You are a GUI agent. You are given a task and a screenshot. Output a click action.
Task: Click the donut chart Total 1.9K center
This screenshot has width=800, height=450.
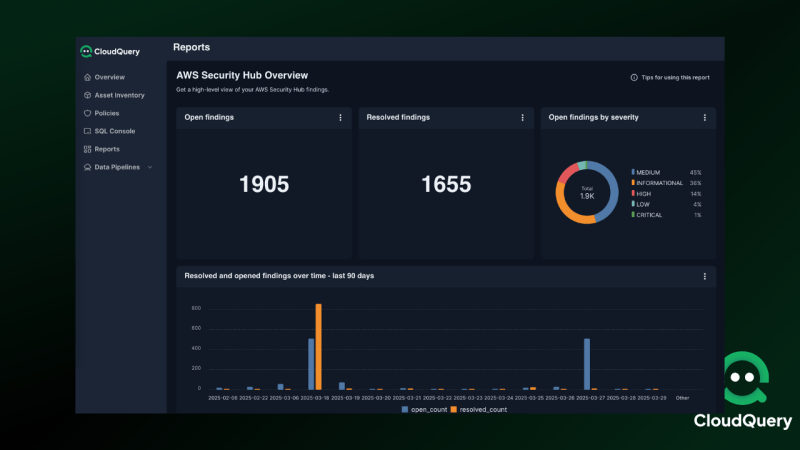point(587,193)
